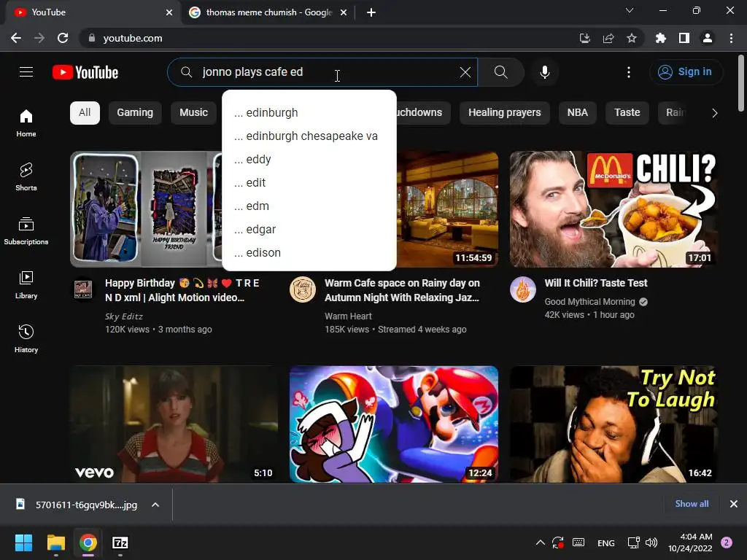Viewport: 747px width, 560px height.
Task: Click the Sign in button
Action: click(686, 72)
